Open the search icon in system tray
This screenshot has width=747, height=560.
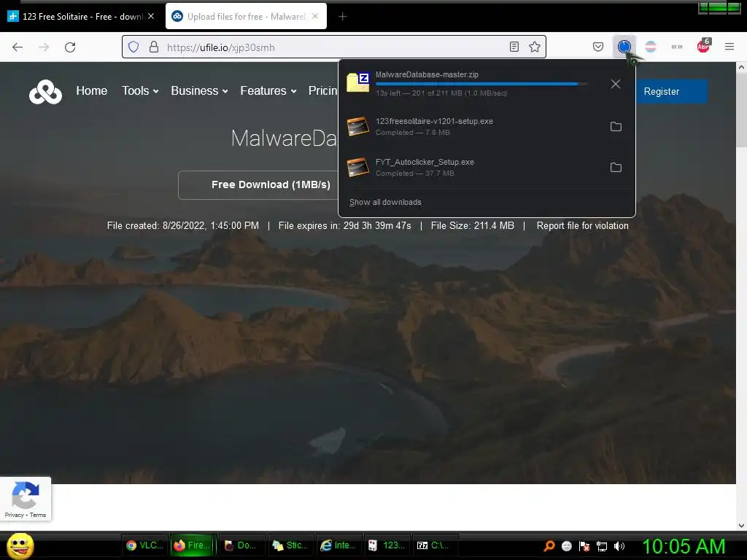549,546
